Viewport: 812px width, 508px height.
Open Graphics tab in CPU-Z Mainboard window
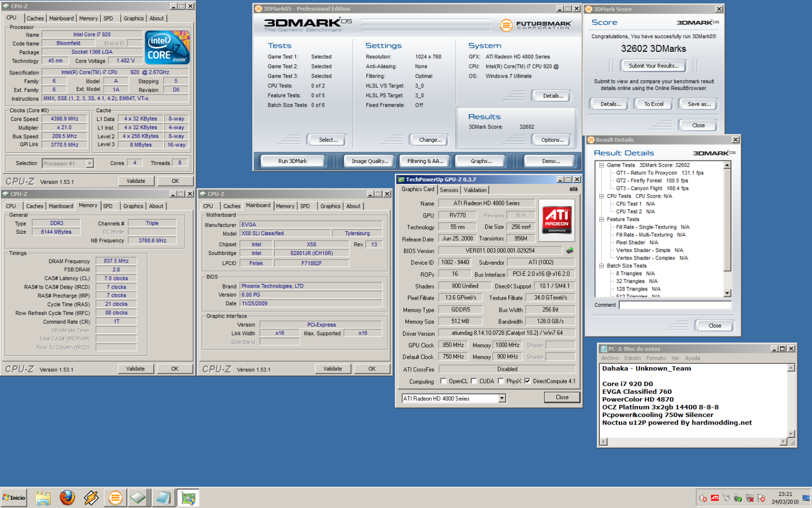(x=330, y=206)
